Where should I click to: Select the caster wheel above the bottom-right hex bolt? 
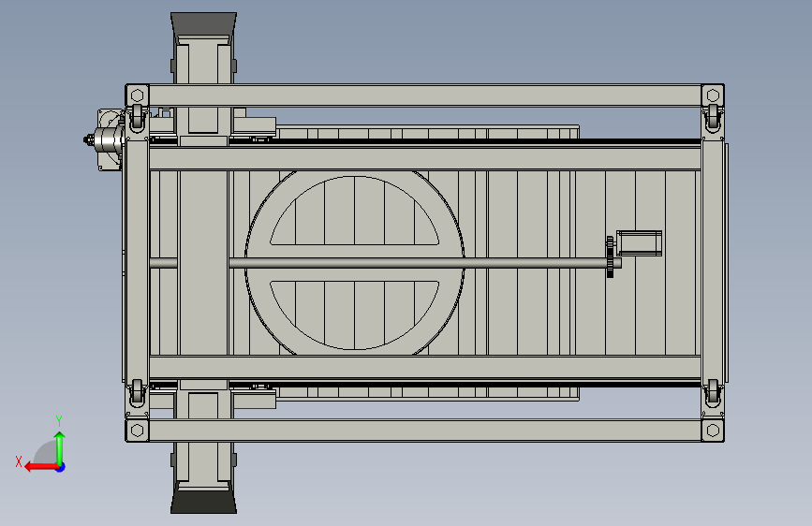(713, 392)
